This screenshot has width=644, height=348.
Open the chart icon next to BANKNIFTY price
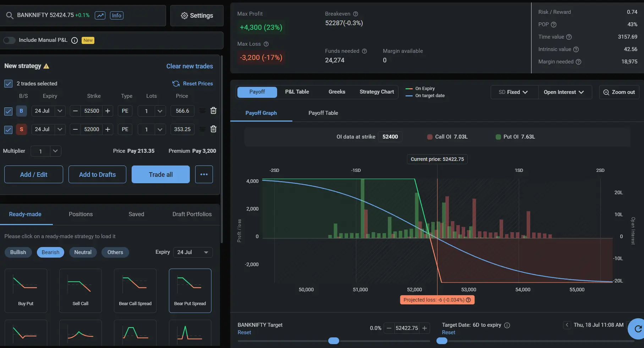pyautogui.click(x=100, y=15)
